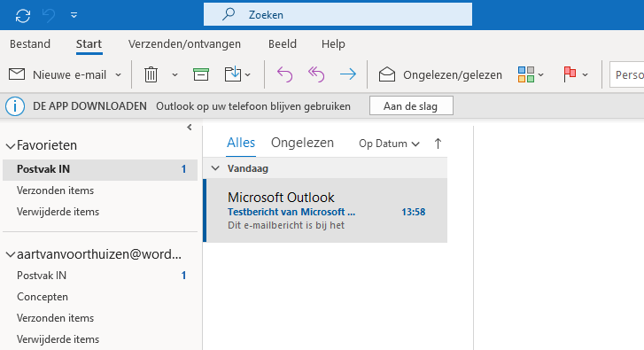Click 'Outlook op uw telefoon blijven gebruiken' text
Image resolution: width=644 pixels, height=350 pixels.
coord(253,106)
